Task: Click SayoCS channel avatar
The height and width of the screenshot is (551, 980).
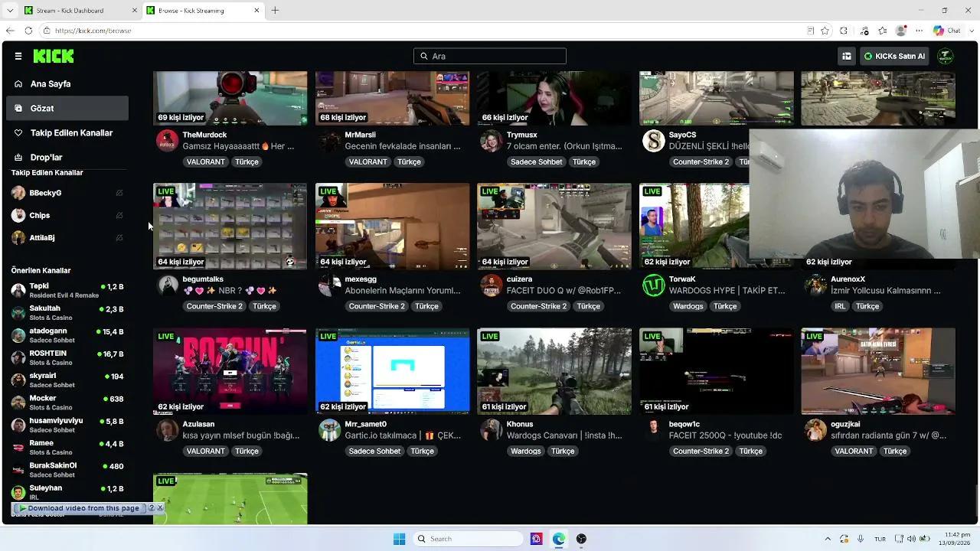Action: tap(653, 141)
